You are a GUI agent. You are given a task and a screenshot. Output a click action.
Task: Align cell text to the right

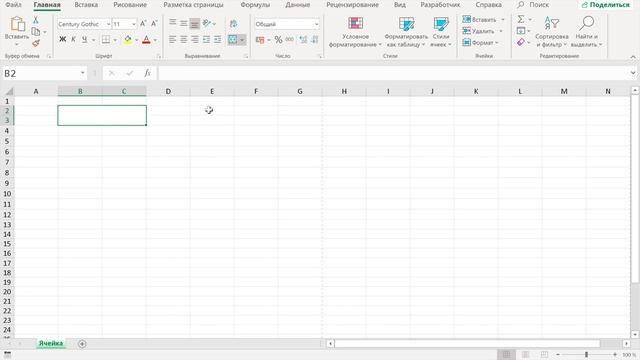tap(195, 40)
